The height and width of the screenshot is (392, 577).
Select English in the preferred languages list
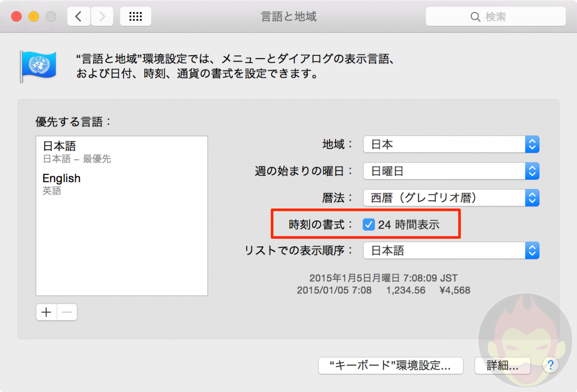pyautogui.click(x=62, y=178)
